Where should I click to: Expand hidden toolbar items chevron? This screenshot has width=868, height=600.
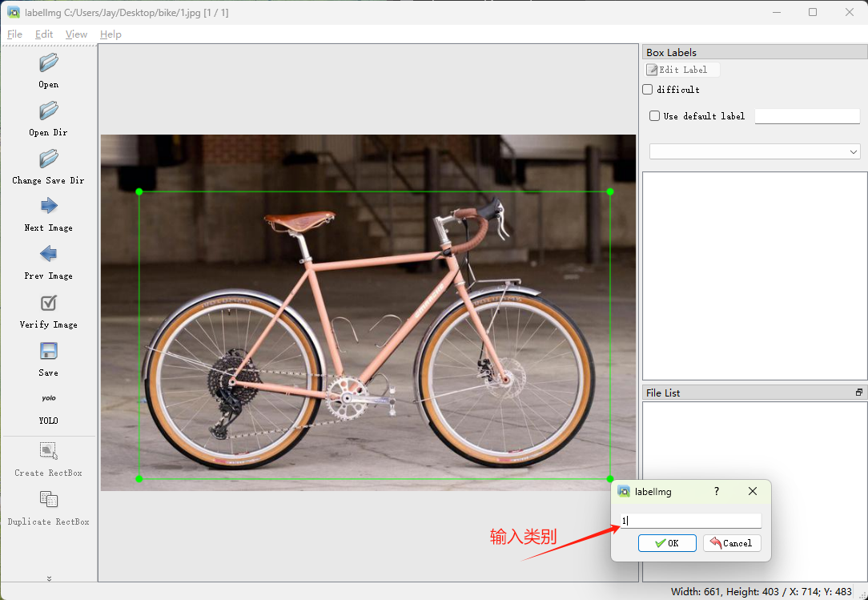click(50, 578)
